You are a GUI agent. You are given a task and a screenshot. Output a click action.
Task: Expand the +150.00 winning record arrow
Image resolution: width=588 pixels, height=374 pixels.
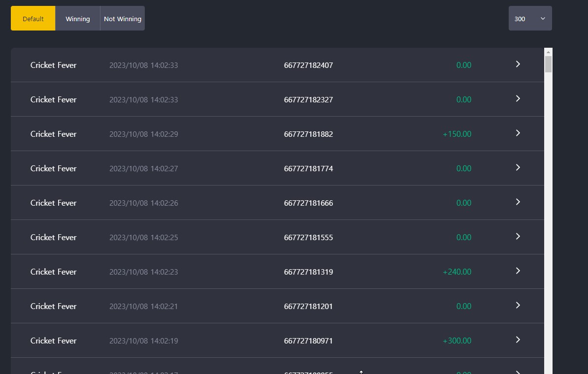[518, 133]
